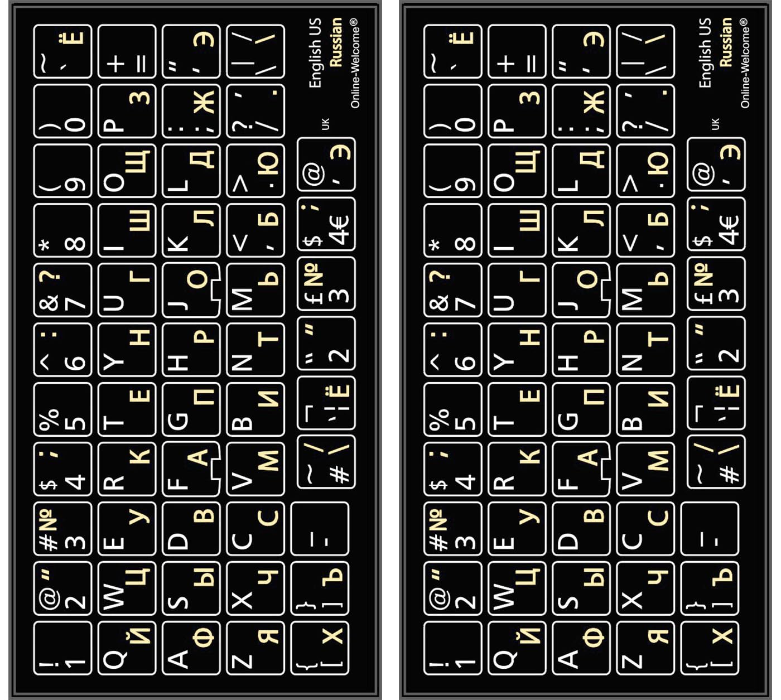Click Online-Welcome text on left sheet

point(355,63)
